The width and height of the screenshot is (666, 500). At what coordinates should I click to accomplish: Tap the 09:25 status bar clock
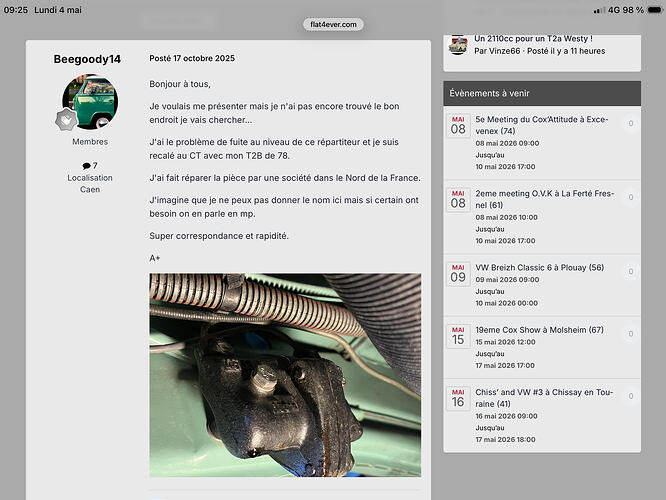point(16,10)
